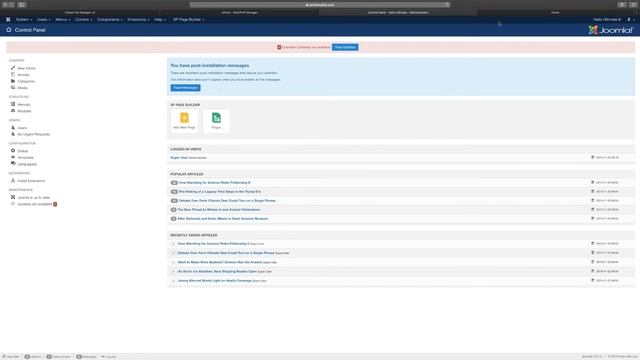Viewport: 640px width, 360px height.
Task: Click the Global configuration gear icon
Action: (13, 151)
